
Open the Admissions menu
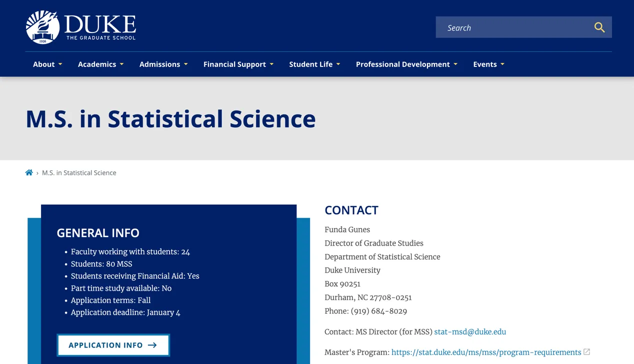[163, 64]
